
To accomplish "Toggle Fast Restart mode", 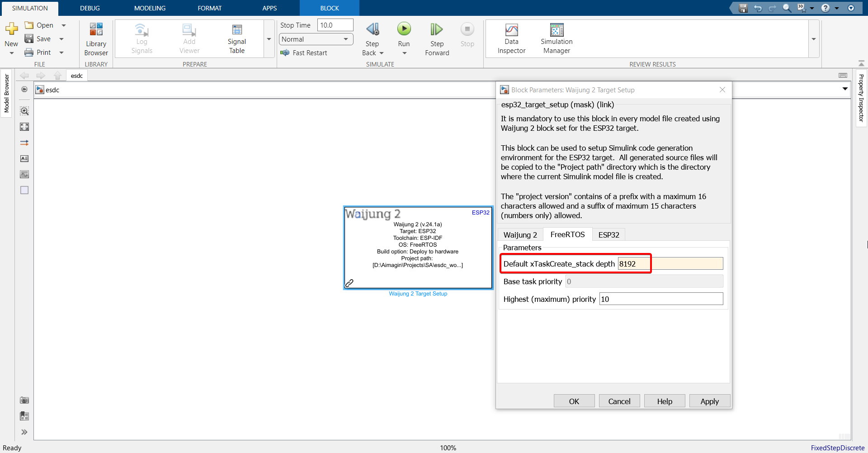I will 304,53.
